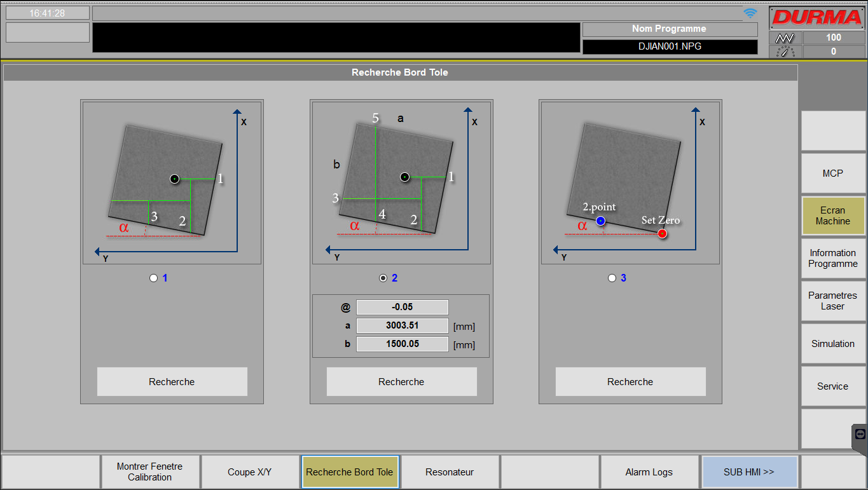This screenshot has width=868, height=490.
Task: Open the Simulation page
Action: point(832,343)
